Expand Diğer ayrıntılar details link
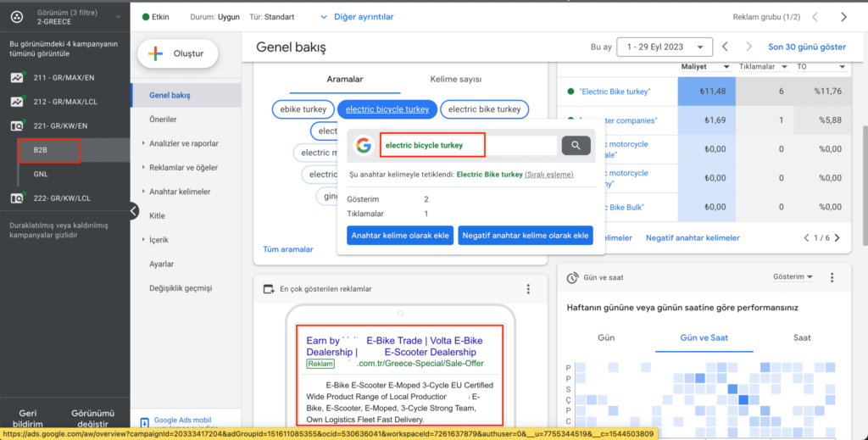Viewport: 868px width, 440px height. pyautogui.click(x=358, y=17)
